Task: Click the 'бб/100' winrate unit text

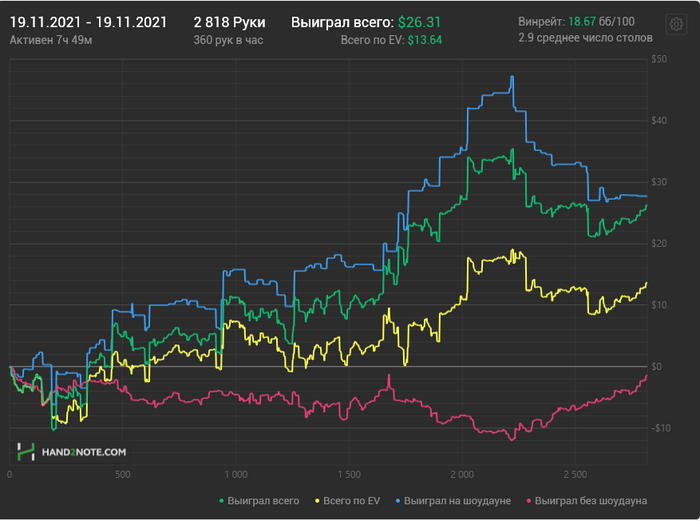Action: click(617, 21)
